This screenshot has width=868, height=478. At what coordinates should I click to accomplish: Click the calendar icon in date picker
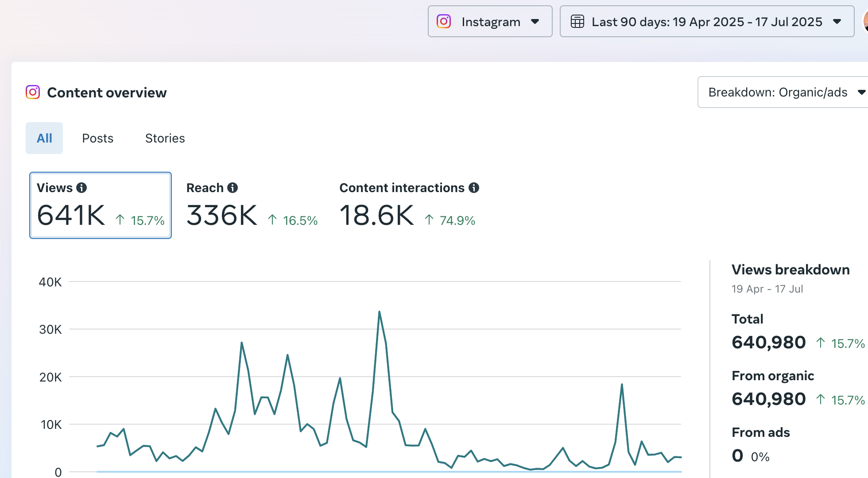577,21
